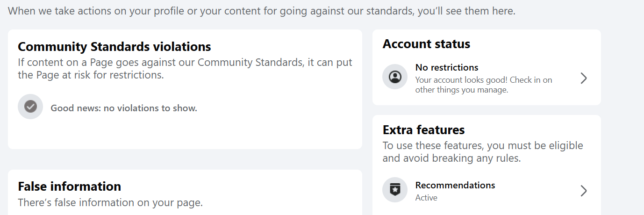644x215 pixels.
Task: Select the Extra features heading
Action: coord(423,129)
